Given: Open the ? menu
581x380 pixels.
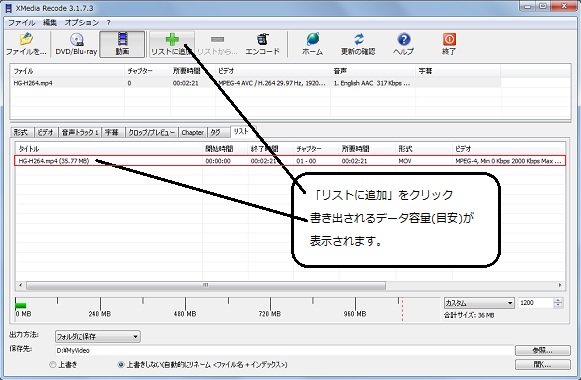Looking at the screenshot, I should click(x=109, y=23).
